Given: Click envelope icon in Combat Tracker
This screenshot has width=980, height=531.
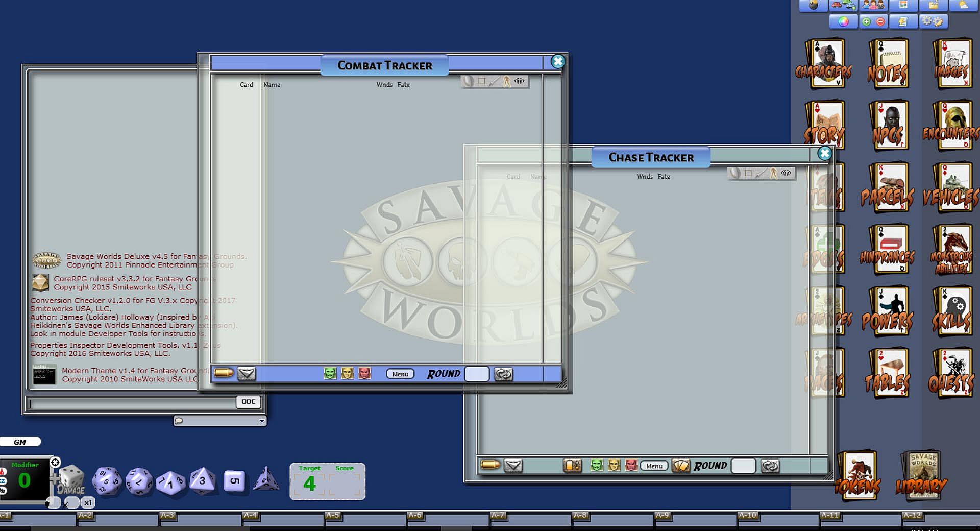Looking at the screenshot, I should click(x=247, y=374).
